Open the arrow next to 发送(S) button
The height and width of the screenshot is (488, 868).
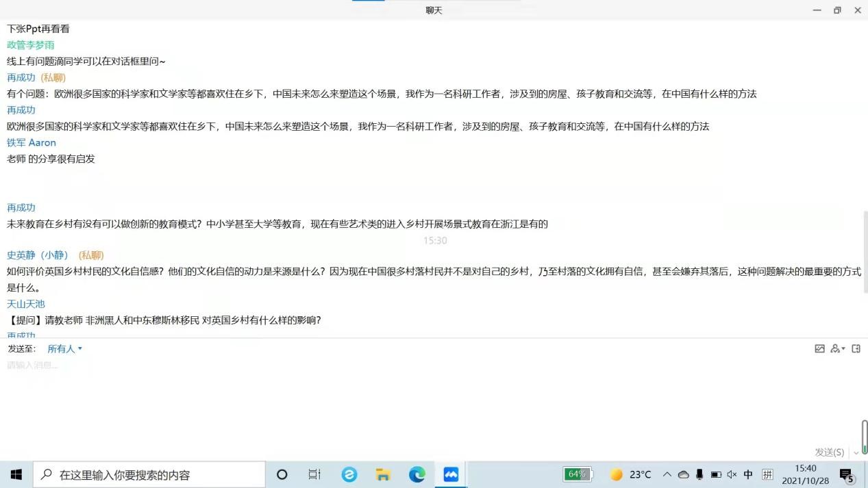pos(856,452)
